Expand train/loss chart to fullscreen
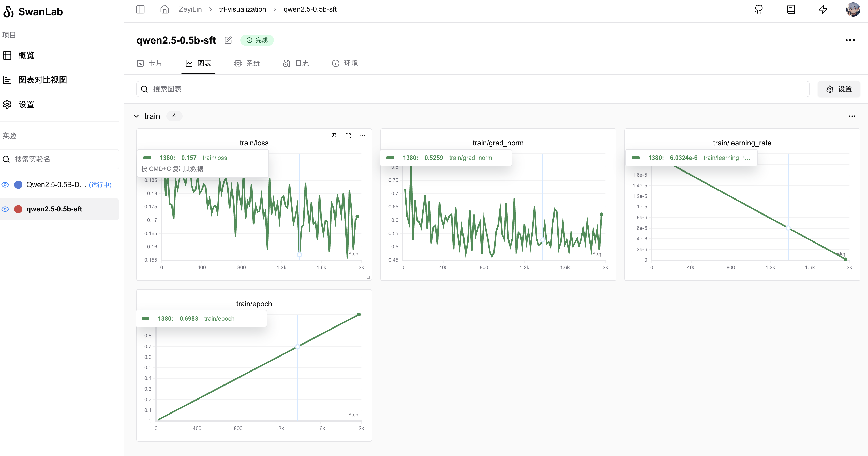The width and height of the screenshot is (868, 456). click(x=348, y=136)
